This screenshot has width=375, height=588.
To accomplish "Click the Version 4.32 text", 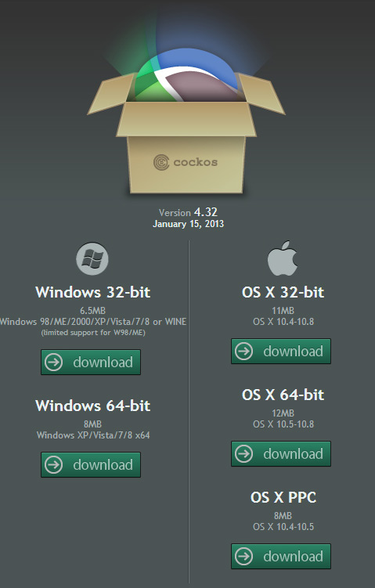I will pos(188,212).
